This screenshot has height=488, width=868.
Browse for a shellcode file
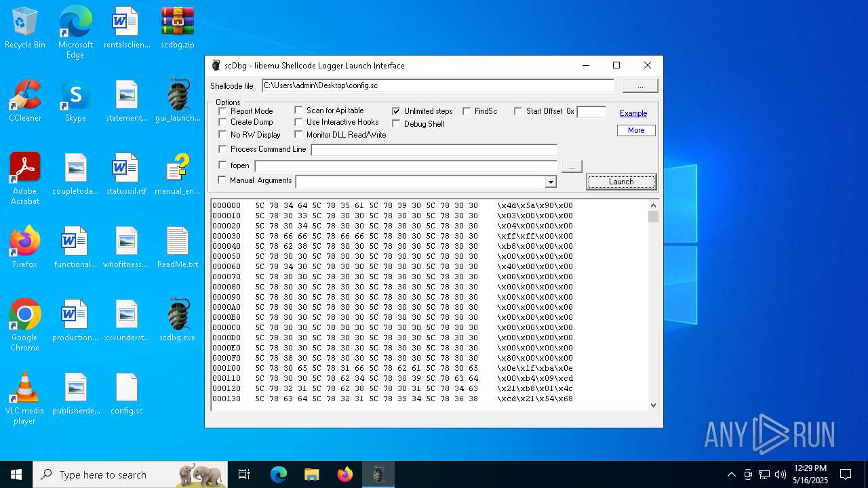640,86
